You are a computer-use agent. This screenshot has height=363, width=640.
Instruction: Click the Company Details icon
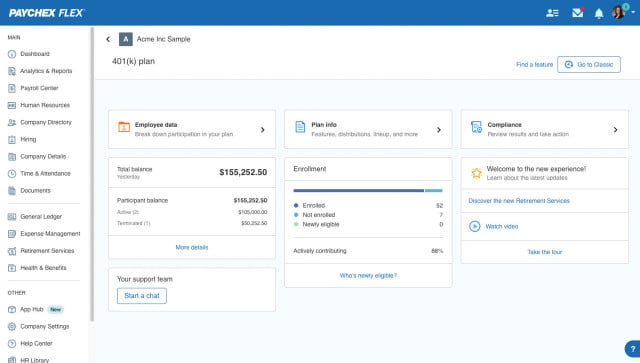pos(12,157)
